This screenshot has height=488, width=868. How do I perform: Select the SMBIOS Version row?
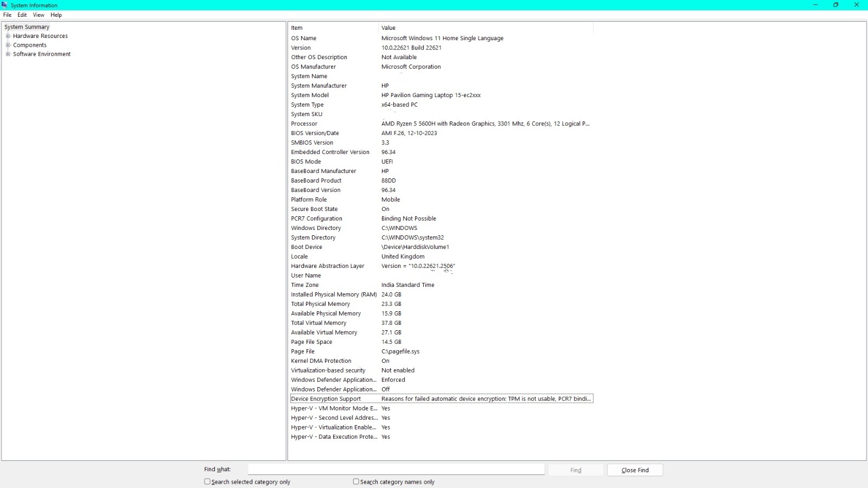(441, 143)
